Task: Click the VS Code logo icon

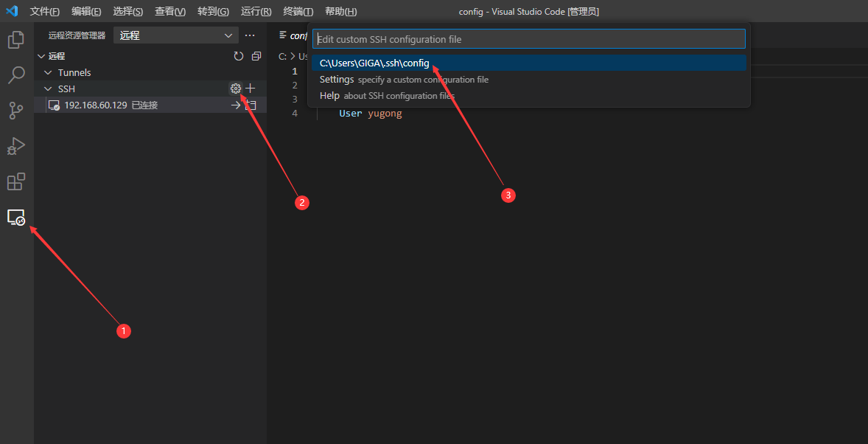Action: [x=12, y=11]
